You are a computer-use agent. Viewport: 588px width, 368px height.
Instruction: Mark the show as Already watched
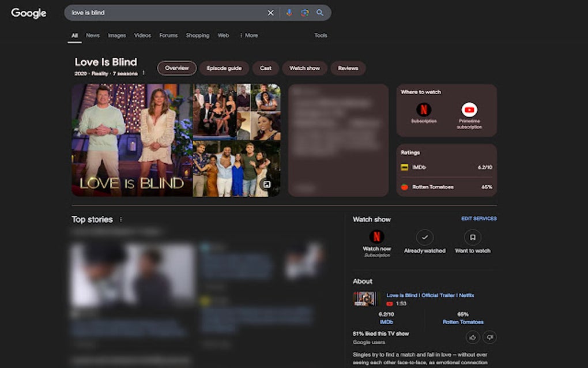click(425, 238)
